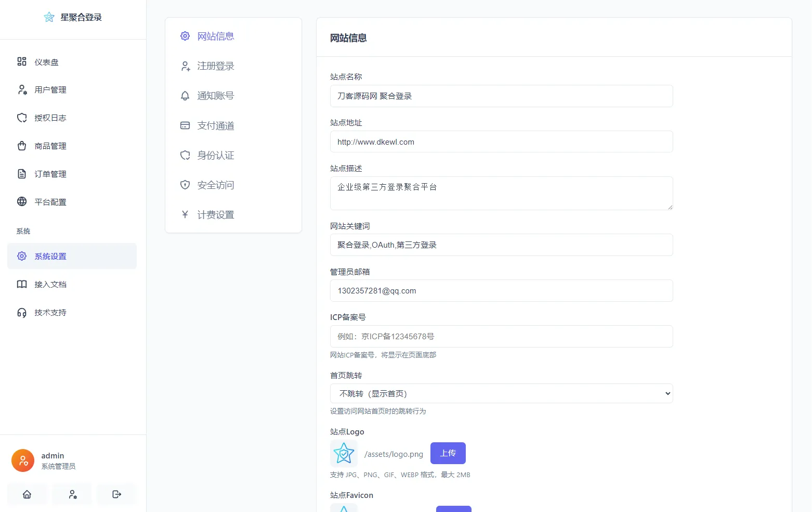This screenshot has width=812, height=512.
Task: Open 平台配置 platform configuration
Action: (50, 202)
